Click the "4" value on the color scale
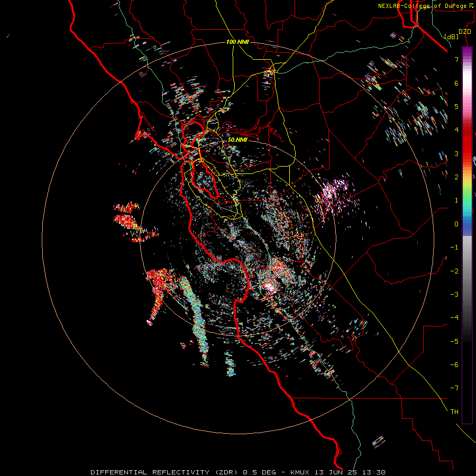This screenshot has width=476, height=476. 456,130
